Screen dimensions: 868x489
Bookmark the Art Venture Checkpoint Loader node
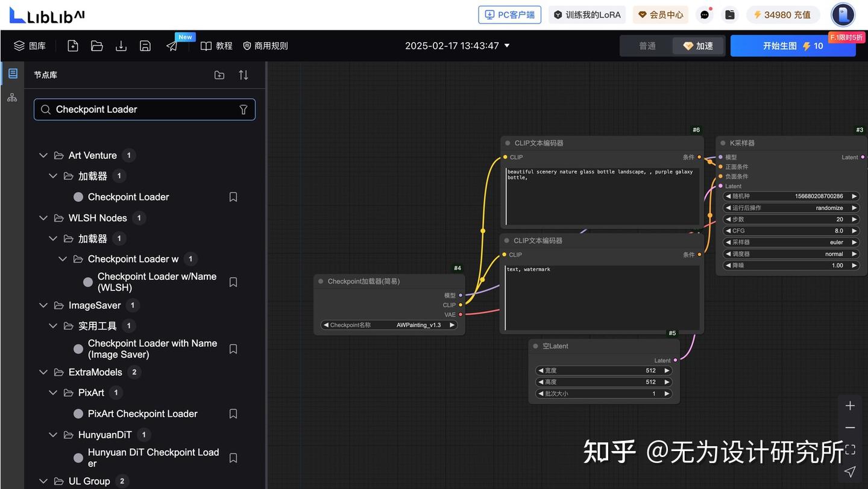pos(233,196)
